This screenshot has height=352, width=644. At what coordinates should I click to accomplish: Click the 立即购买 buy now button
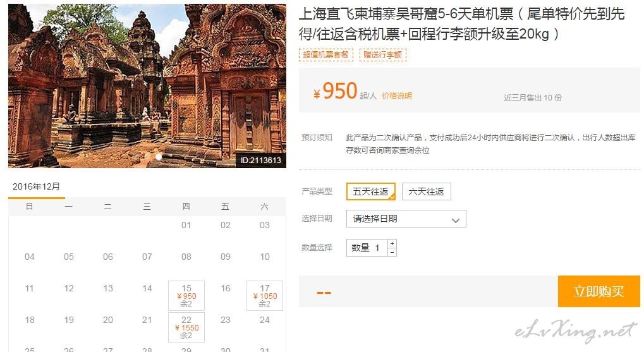pos(599,291)
